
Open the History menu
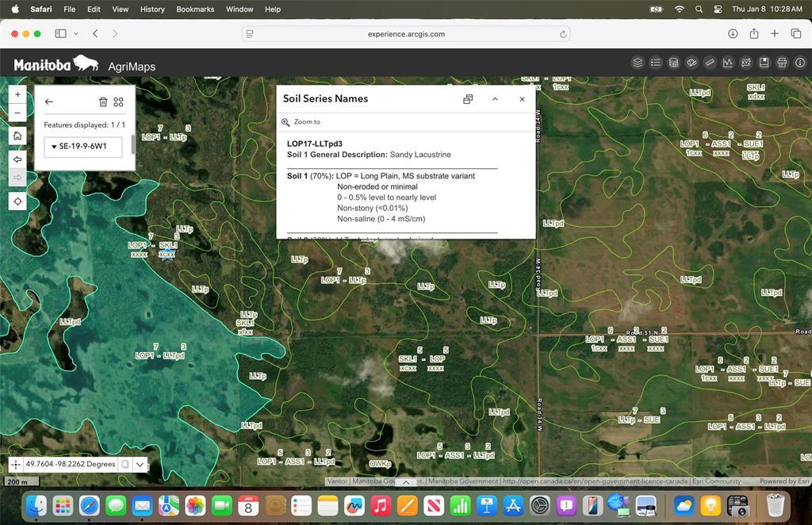point(152,10)
